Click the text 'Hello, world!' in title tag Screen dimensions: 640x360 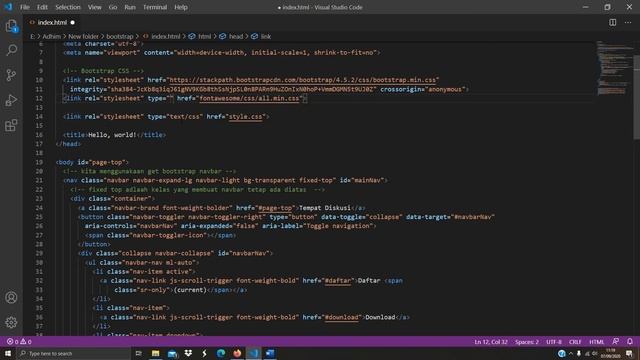pyautogui.click(x=112, y=135)
